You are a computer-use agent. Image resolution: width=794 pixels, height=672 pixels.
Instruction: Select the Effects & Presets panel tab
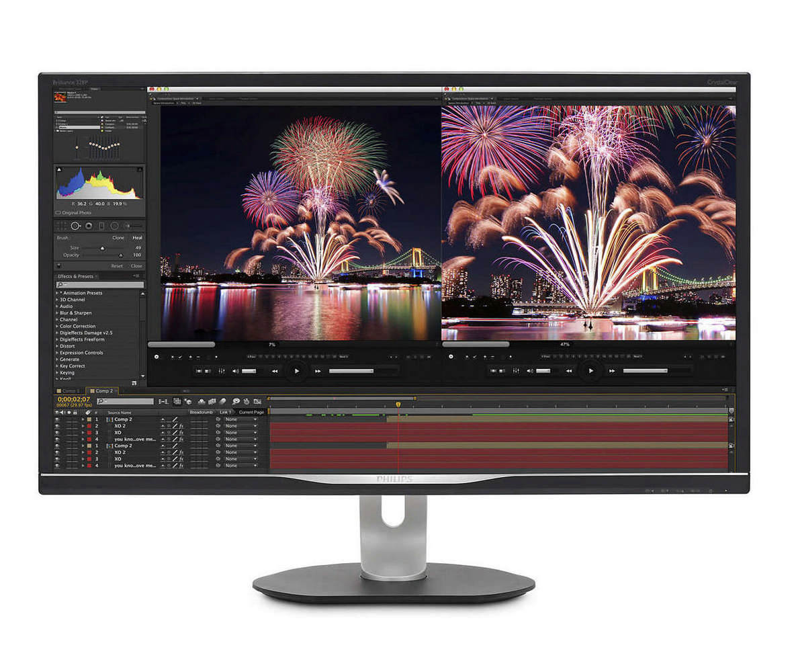tap(75, 276)
